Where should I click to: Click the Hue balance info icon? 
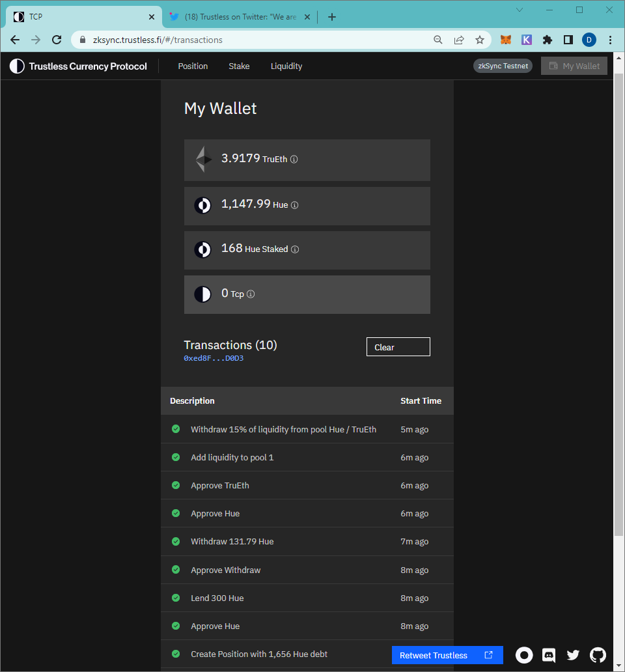click(295, 205)
